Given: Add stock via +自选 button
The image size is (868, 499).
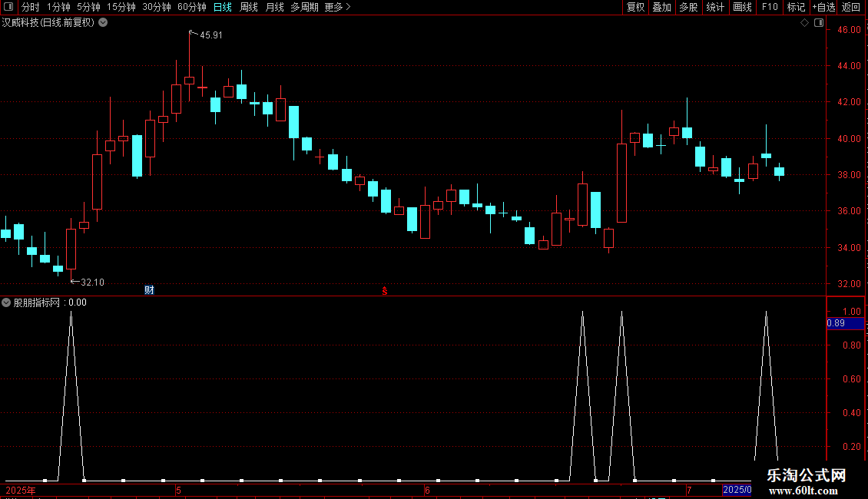Looking at the screenshot, I should 823,7.
